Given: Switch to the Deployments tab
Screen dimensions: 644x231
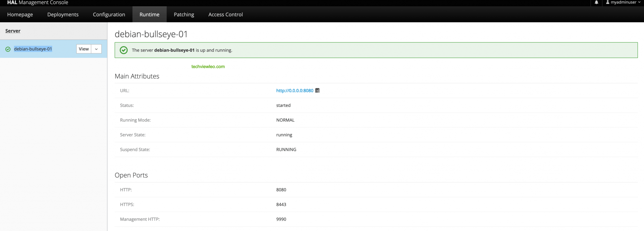Looking at the screenshot, I should pyautogui.click(x=63, y=14).
